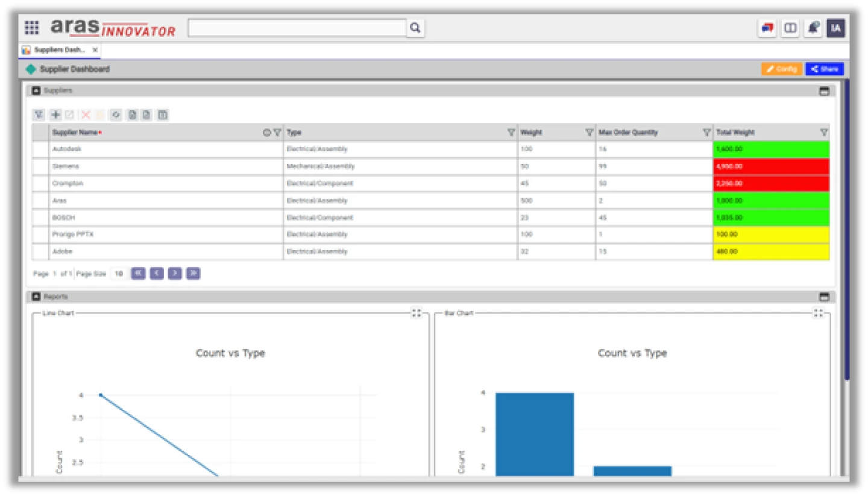Click the BOSCH supplier name cell

click(166, 218)
